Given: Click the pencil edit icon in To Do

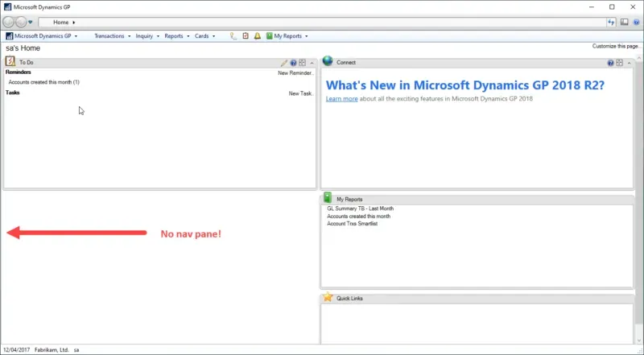Looking at the screenshot, I should coord(283,62).
